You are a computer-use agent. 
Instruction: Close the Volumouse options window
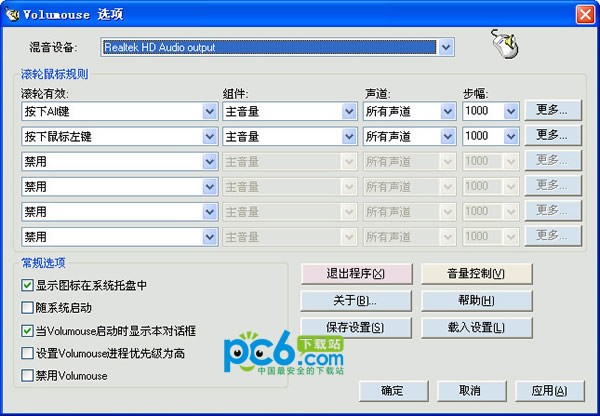[x=585, y=15]
